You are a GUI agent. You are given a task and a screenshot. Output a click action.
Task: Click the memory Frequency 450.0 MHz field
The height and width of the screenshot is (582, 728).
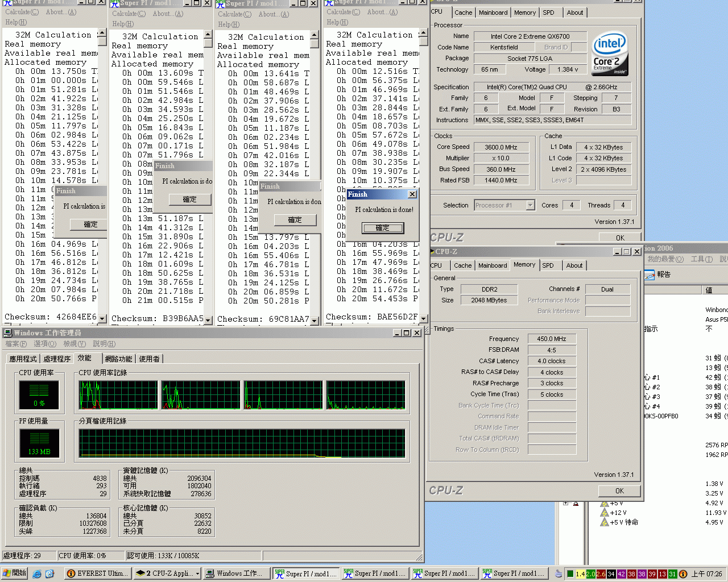551,339
